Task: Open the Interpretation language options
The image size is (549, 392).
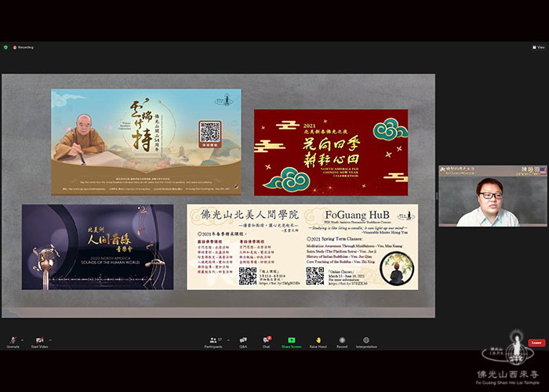Action: [x=366, y=342]
